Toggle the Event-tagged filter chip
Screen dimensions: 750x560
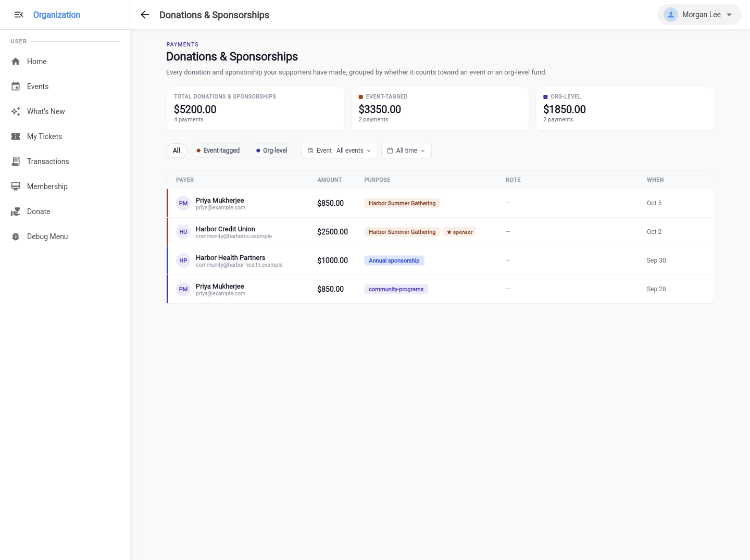tap(218, 151)
